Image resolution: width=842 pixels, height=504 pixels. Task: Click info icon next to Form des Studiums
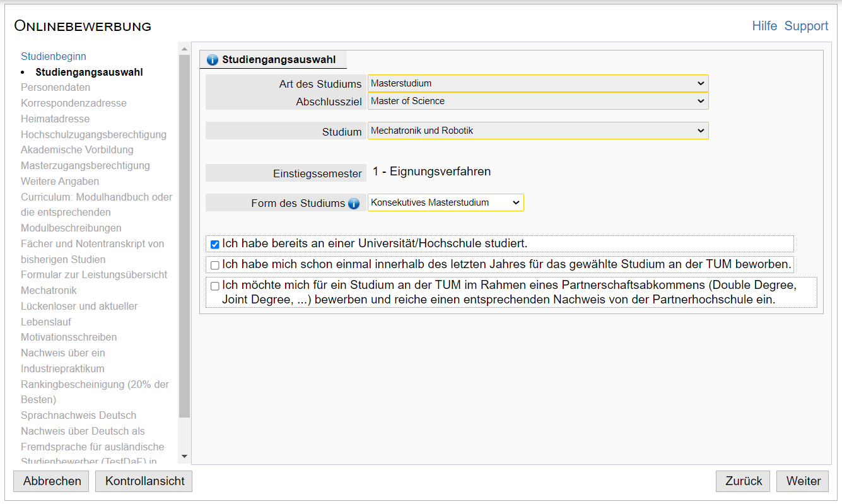point(354,203)
